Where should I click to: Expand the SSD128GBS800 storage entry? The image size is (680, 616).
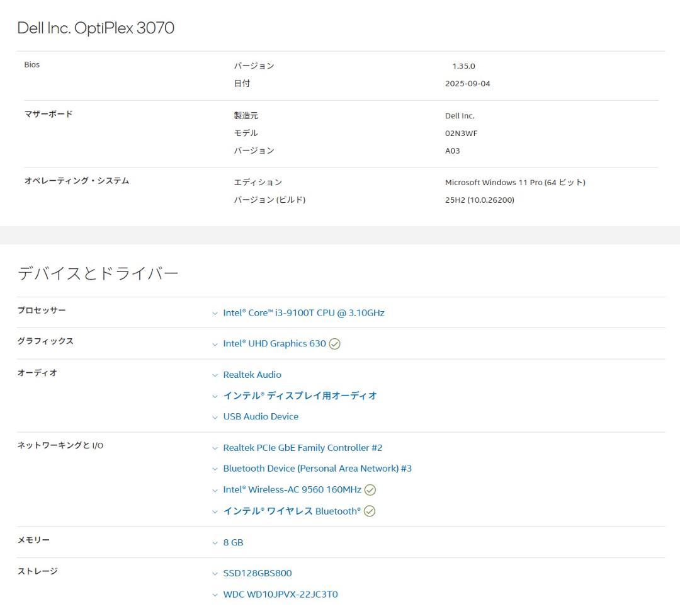pyautogui.click(x=215, y=573)
